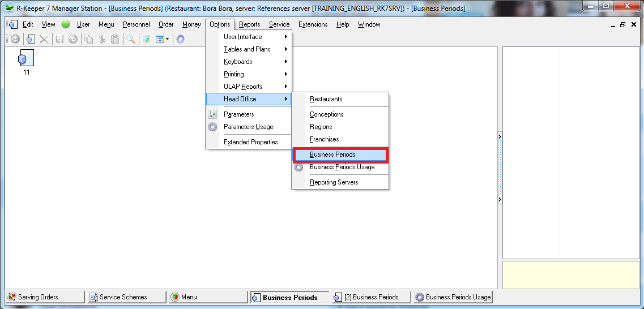Expand the Tables and Plans submenu
The width and height of the screenshot is (644, 309).
point(249,49)
